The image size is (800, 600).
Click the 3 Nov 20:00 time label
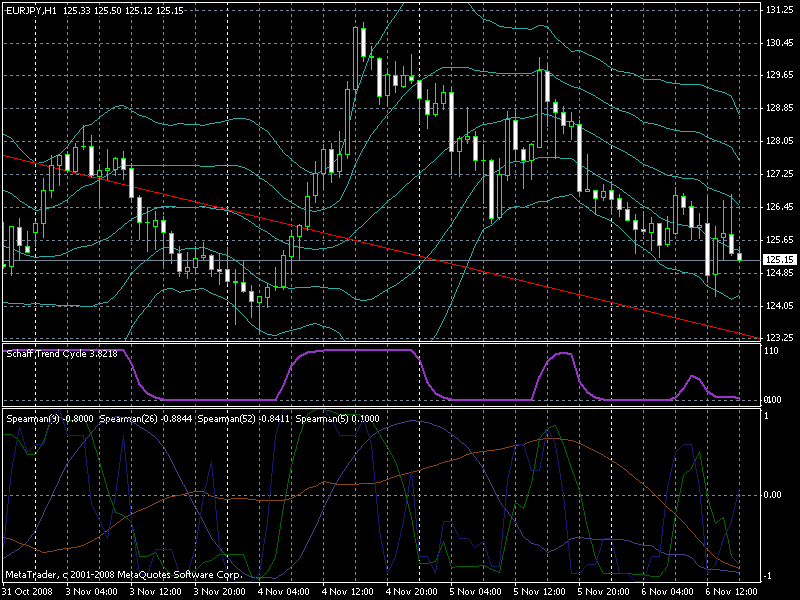(220, 592)
